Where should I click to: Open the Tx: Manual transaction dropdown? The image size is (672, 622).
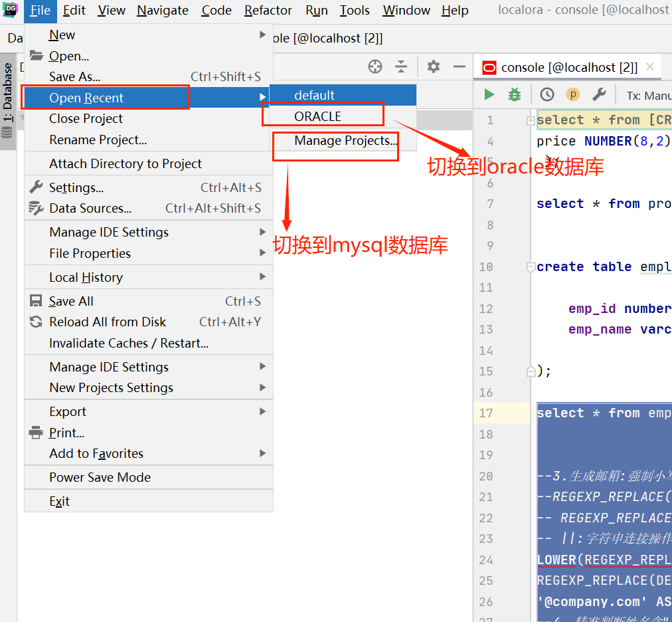pyautogui.click(x=649, y=95)
